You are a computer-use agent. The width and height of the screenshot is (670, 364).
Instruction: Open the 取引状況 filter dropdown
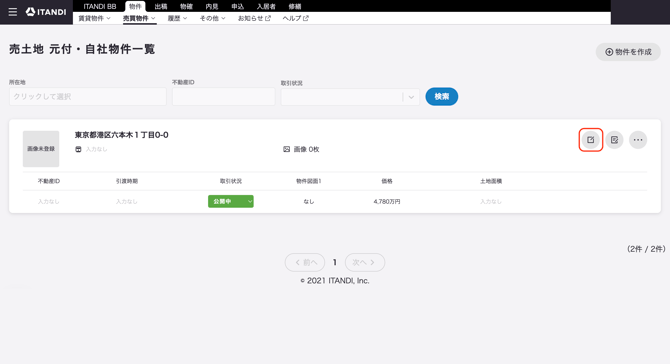coord(350,97)
